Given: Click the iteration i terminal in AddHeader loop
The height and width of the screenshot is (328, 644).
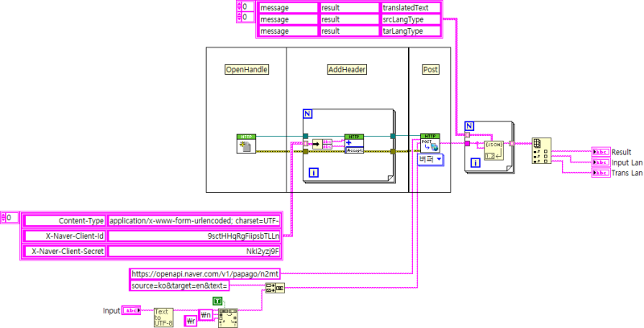Looking at the screenshot, I should pos(313,173).
